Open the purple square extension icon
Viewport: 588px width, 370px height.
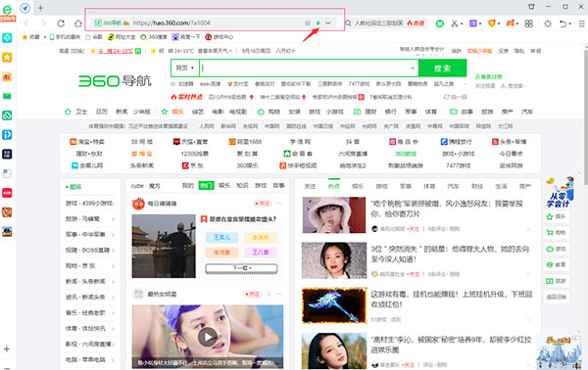click(473, 23)
